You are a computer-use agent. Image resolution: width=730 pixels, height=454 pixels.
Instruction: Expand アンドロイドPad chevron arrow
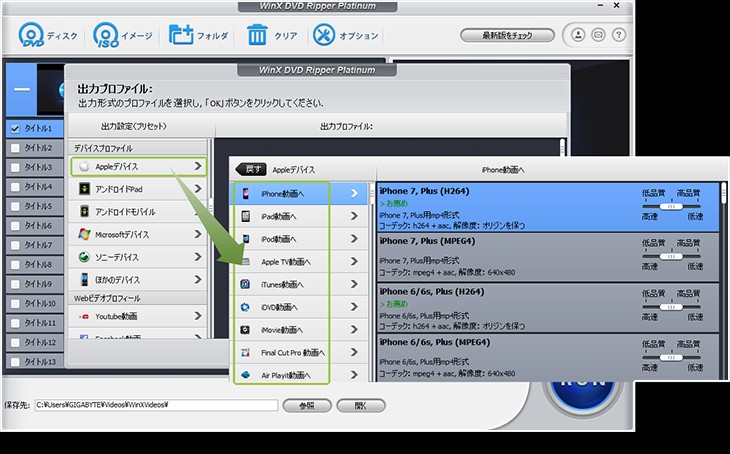click(198, 189)
